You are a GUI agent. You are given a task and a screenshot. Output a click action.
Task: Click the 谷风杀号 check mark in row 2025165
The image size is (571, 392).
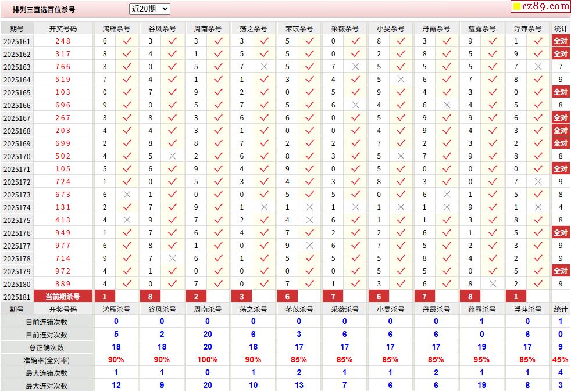(173, 92)
